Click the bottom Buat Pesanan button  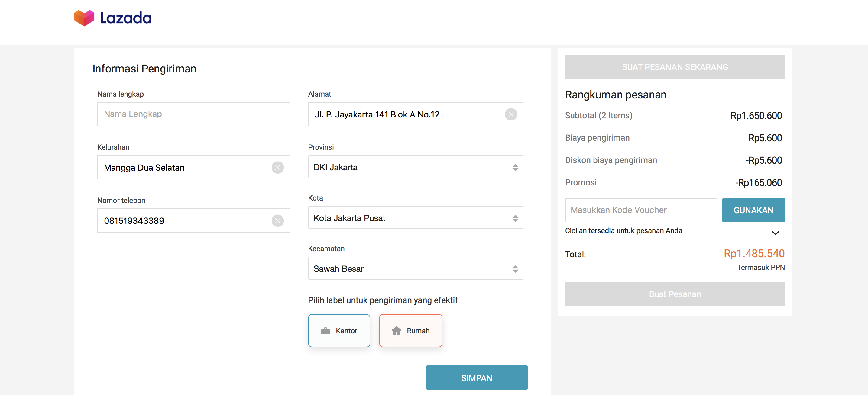(675, 294)
